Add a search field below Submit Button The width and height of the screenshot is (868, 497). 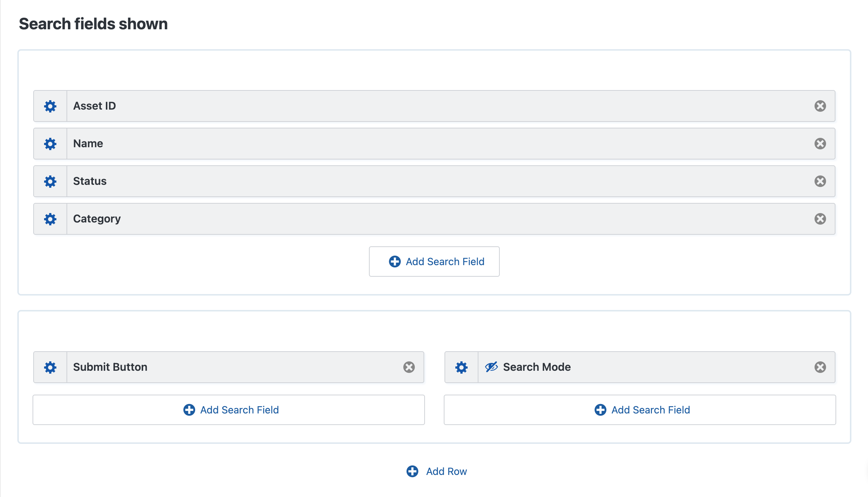click(228, 410)
